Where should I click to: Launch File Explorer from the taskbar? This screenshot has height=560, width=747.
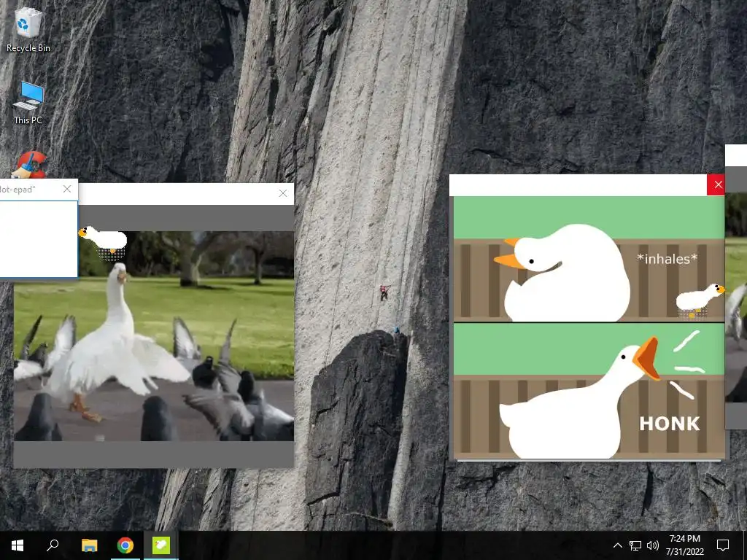click(89, 545)
